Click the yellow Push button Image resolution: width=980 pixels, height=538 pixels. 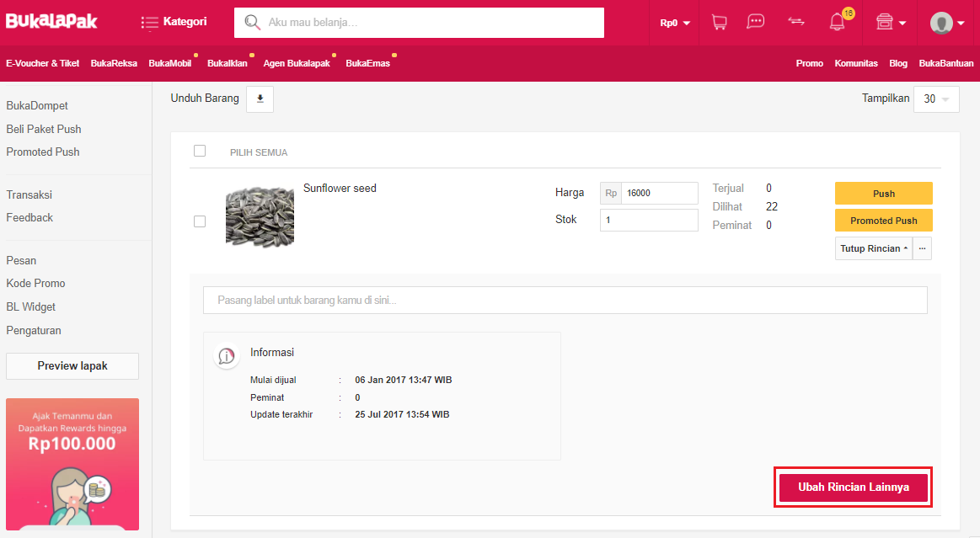pyautogui.click(x=884, y=194)
